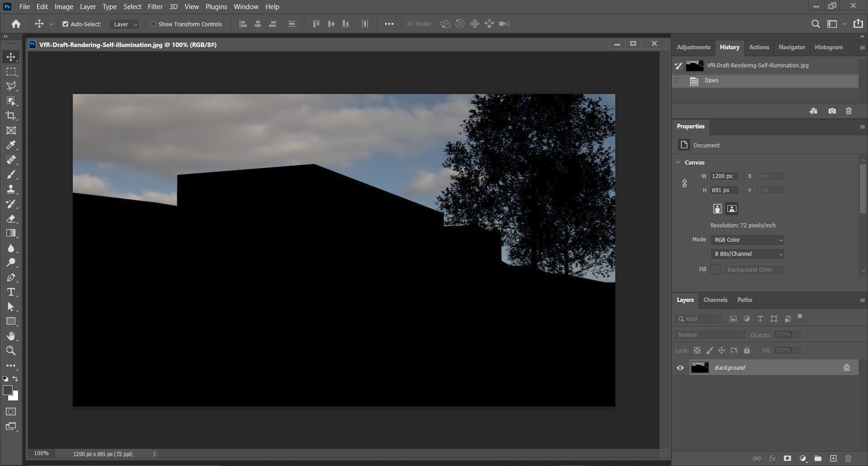The image size is (868, 466).
Task: Create a new snapshot from history
Action: tap(832, 111)
